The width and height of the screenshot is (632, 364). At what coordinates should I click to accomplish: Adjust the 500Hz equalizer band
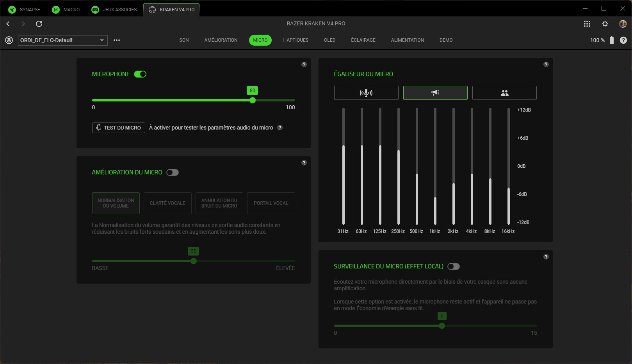tap(417, 166)
